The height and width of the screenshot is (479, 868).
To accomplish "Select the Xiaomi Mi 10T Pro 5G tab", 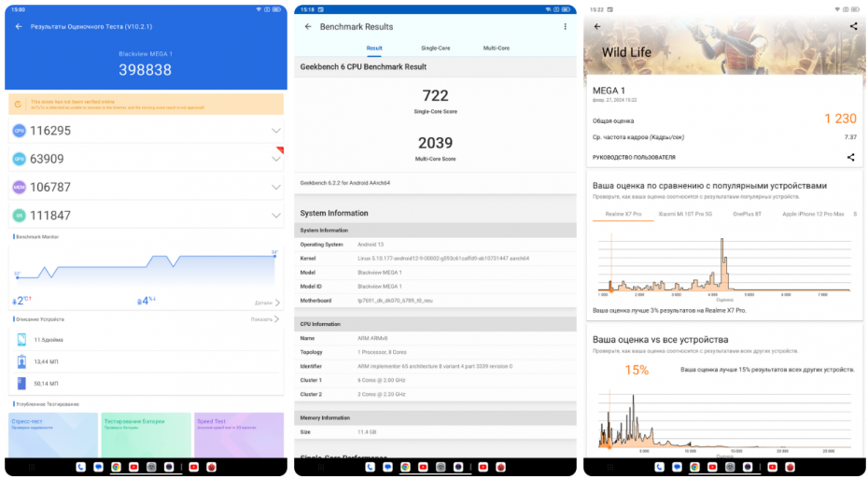I will [685, 214].
